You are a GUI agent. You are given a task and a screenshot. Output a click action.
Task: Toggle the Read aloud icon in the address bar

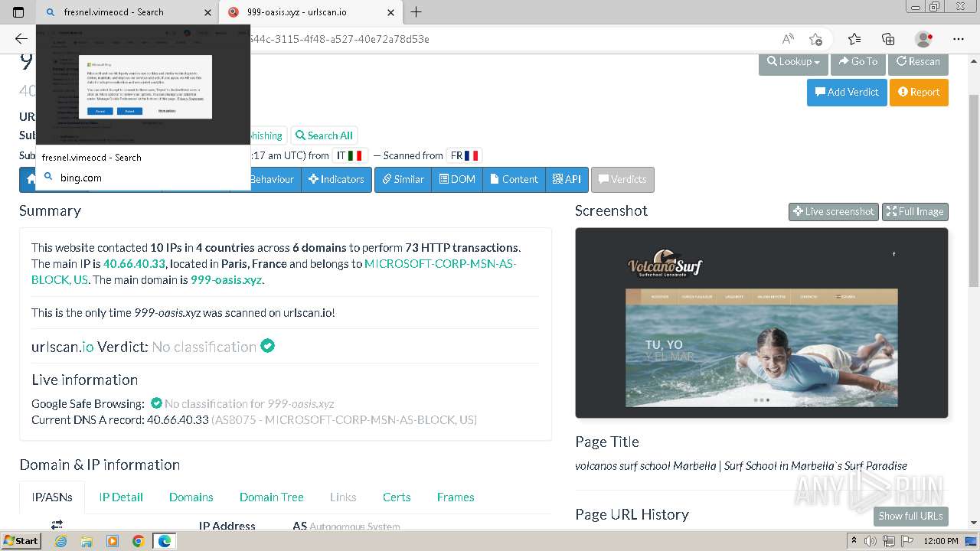tap(788, 39)
